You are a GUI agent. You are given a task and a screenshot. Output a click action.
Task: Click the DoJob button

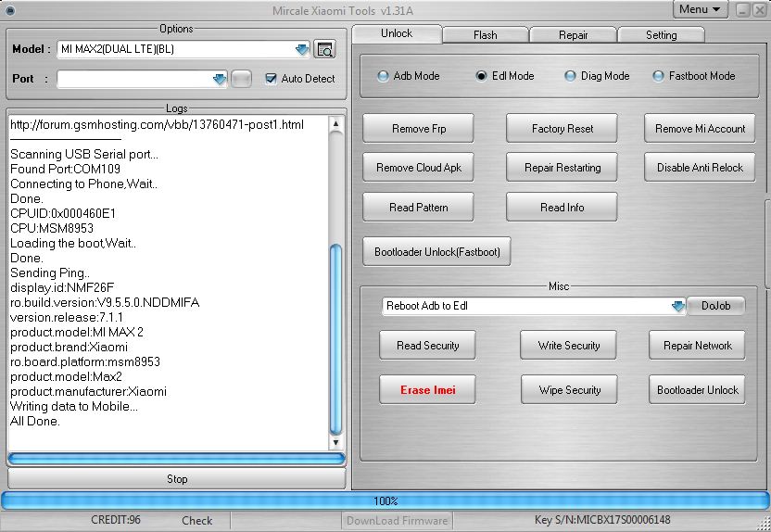click(715, 306)
